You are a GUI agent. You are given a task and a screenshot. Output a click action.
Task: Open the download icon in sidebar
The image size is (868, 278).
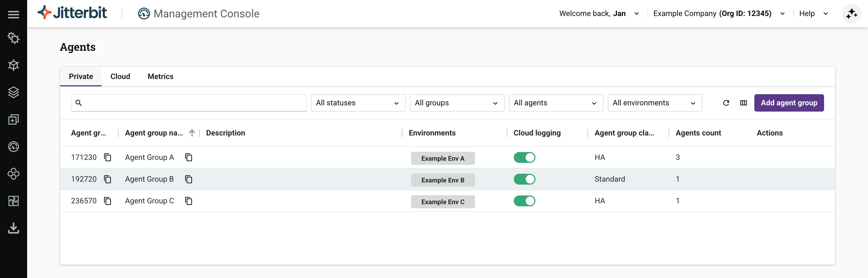14,228
